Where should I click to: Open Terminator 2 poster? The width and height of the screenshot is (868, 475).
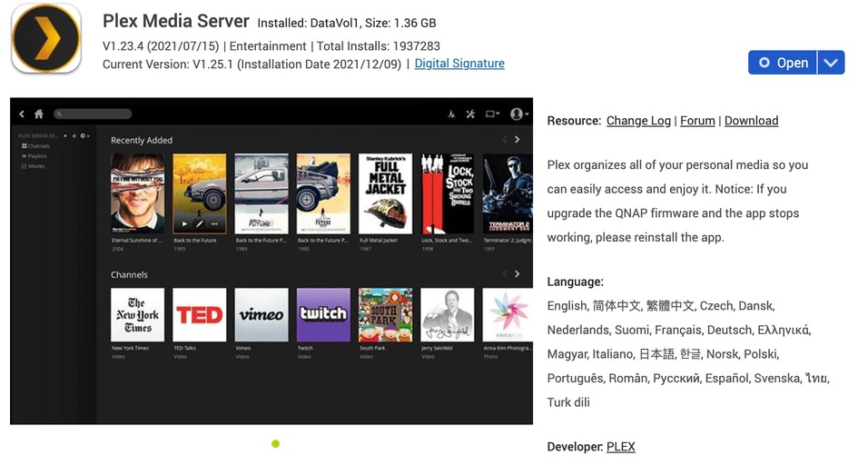click(x=508, y=193)
